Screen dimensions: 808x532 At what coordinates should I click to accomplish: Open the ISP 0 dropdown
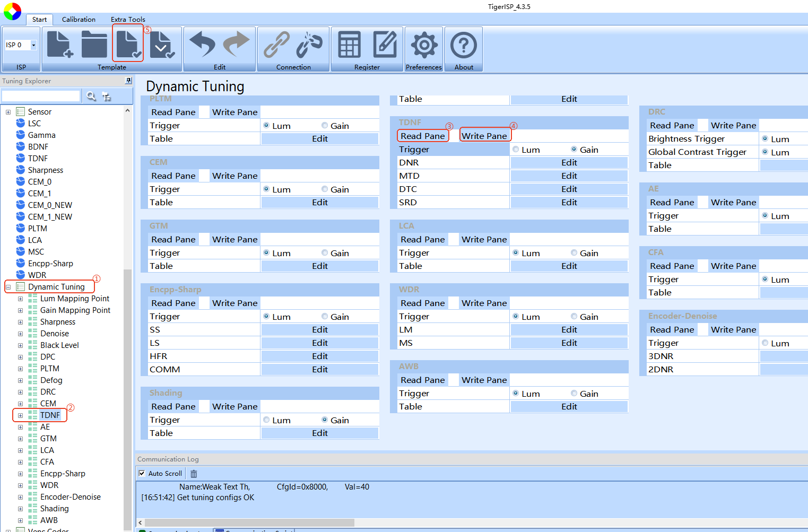point(33,45)
